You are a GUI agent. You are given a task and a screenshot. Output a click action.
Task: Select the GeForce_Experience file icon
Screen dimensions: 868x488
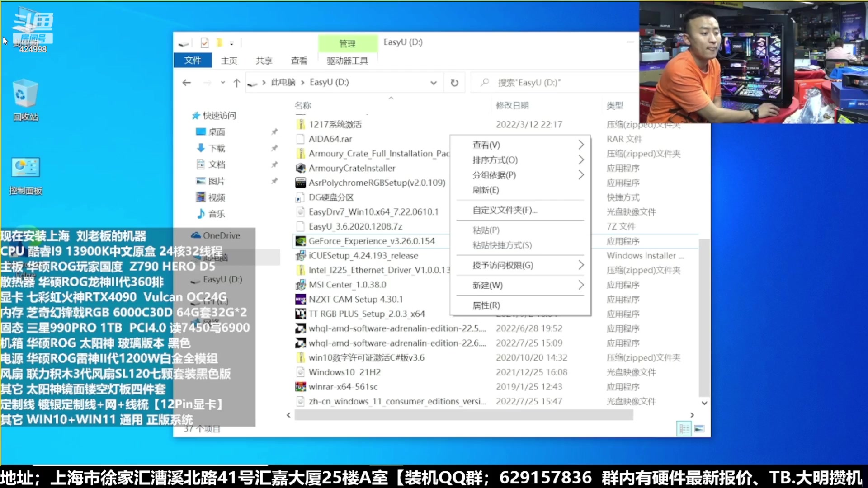click(x=300, y=241)
